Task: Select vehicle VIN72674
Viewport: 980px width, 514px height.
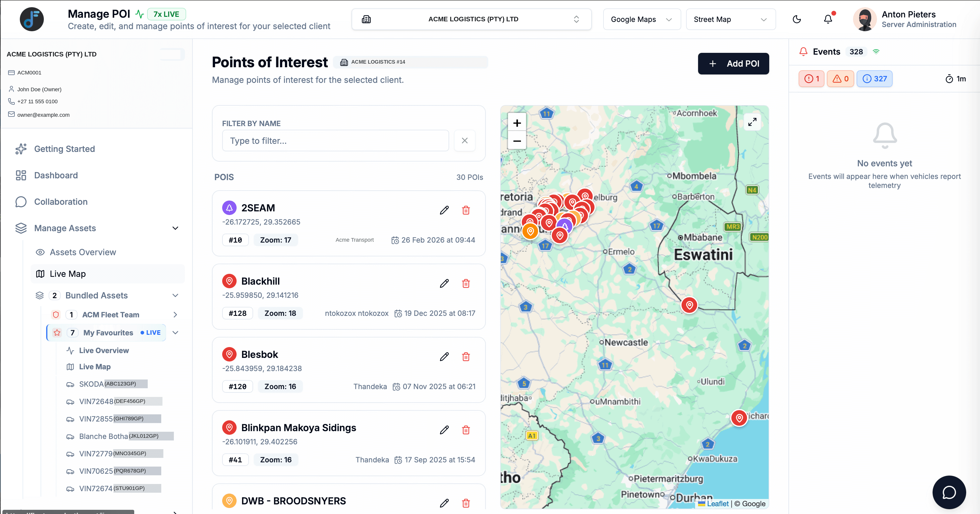Action: pyautogui.click(x=113, y=488)
